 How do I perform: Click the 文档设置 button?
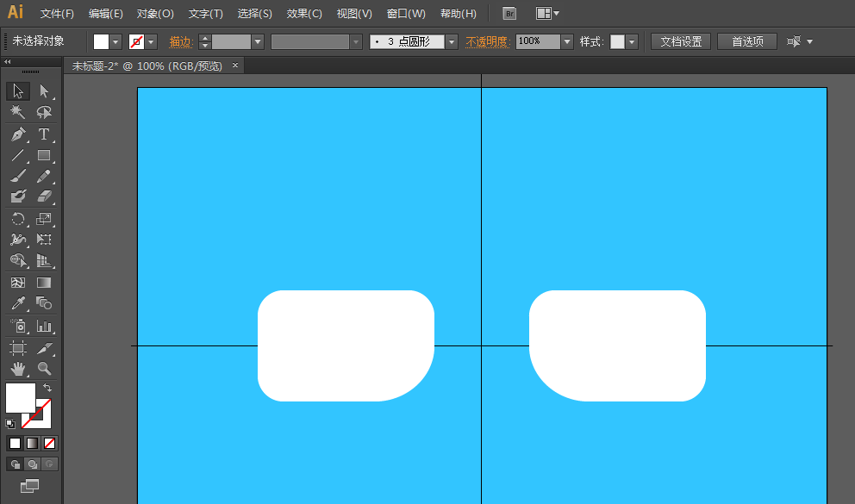[x=680, y=41]
